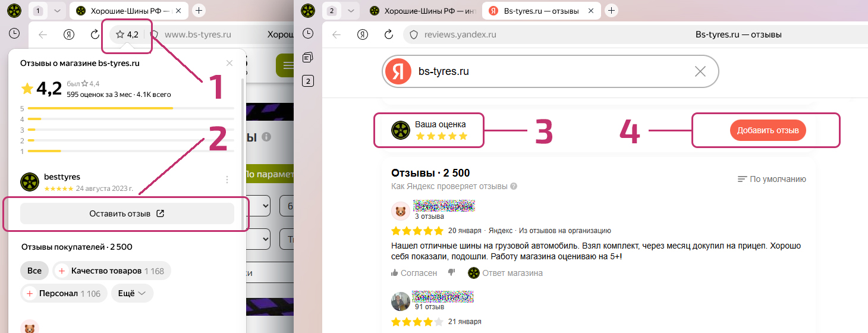Select the Все reviews filter chip
Viewport: 868px width, 333px height.
point(34,271)
